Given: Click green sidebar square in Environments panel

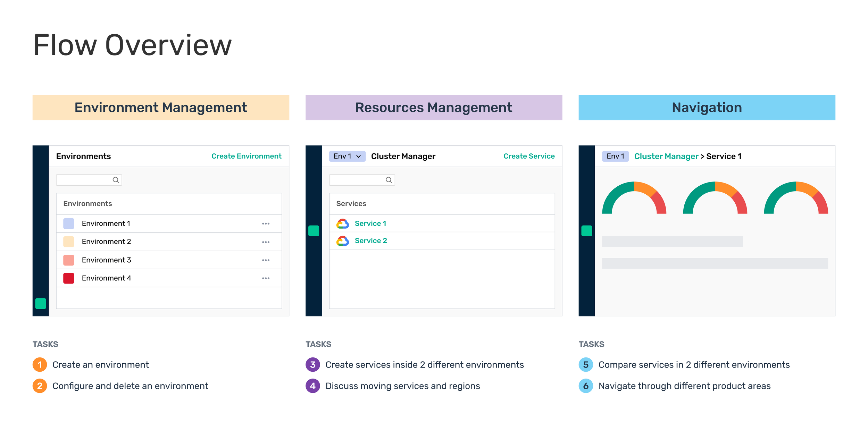Looking at the screenshot, I should coord(41,304).
